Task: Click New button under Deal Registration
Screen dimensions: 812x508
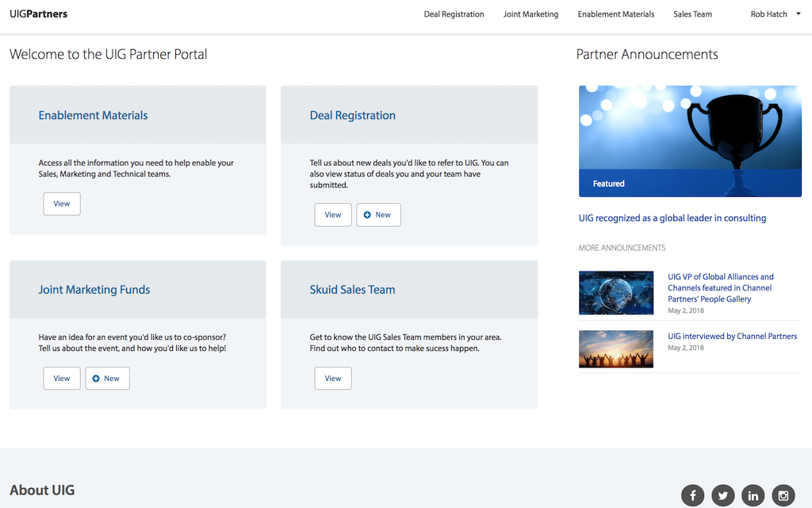Action: click(378, 215)
